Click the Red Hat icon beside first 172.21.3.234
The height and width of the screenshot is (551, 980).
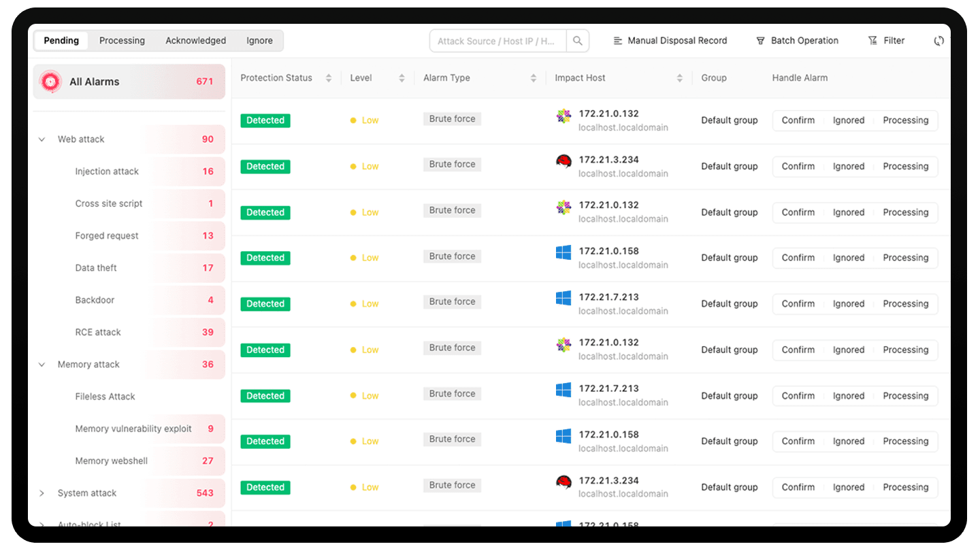click(x=563, y=161)
